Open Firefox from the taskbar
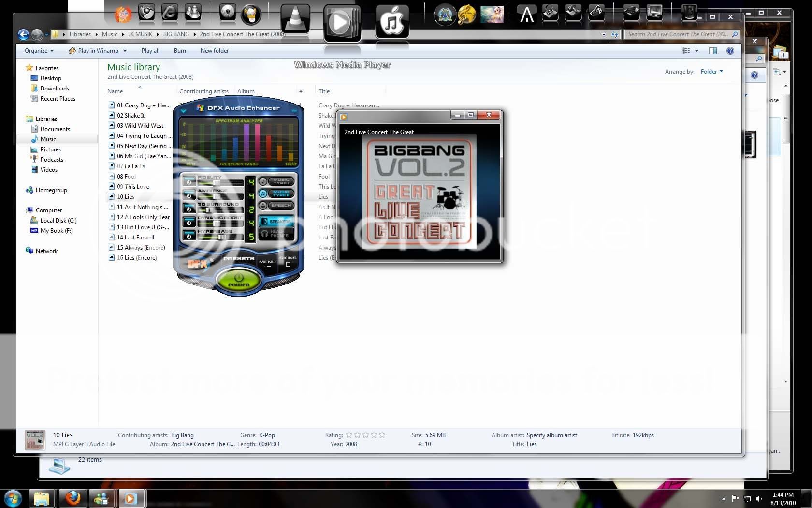The height and width of the screenshot is (508, 812). (72, 498)
